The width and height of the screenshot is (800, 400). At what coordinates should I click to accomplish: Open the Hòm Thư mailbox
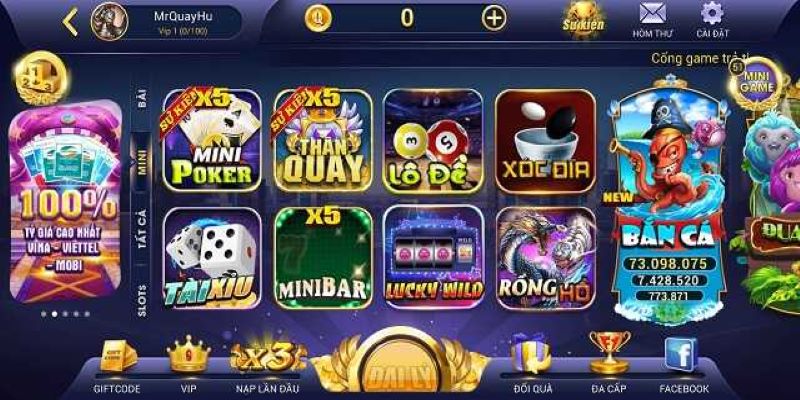653,21
